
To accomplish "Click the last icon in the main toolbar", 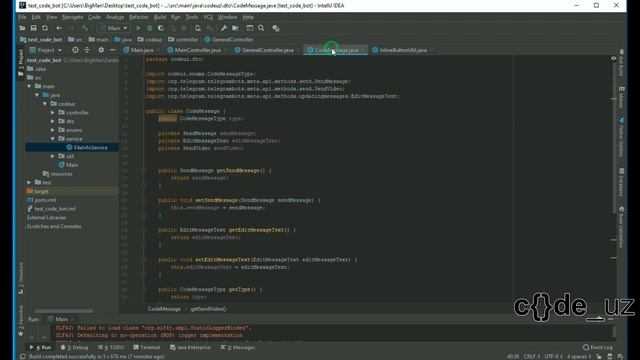I will pyautogui.click(x=276, y=28).
